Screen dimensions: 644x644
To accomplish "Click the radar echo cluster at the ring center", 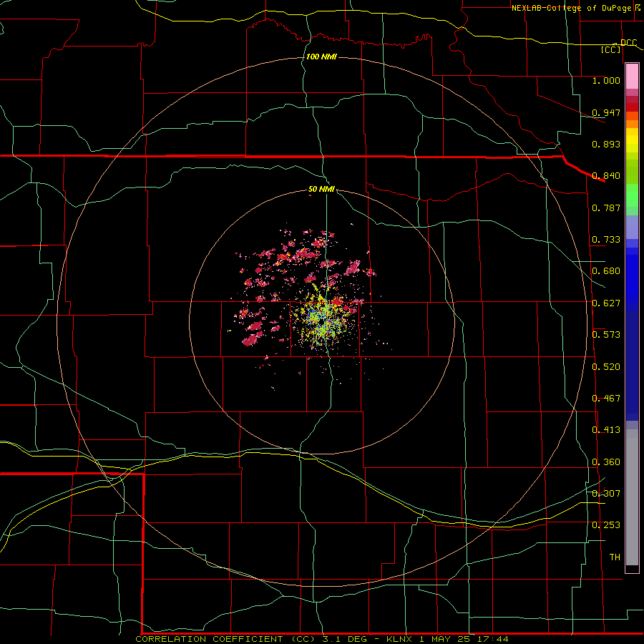I will [323, 321].
